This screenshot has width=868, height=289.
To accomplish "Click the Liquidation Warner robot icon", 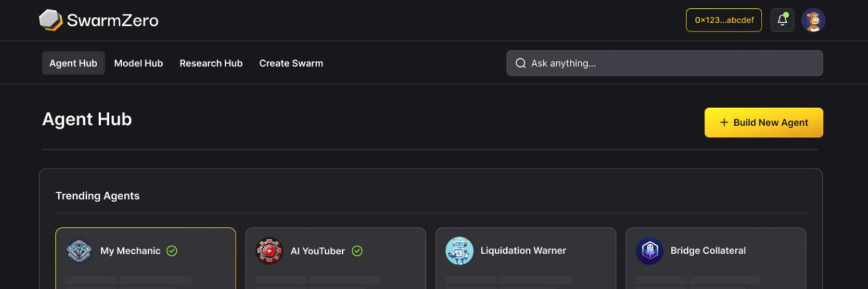I will (x=459, y=251).
